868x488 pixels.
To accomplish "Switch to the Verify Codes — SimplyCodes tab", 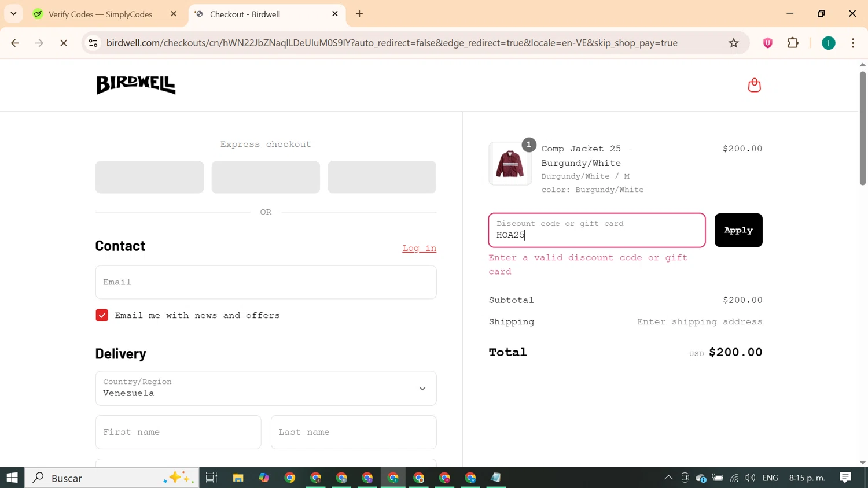I will pos(100,14).
